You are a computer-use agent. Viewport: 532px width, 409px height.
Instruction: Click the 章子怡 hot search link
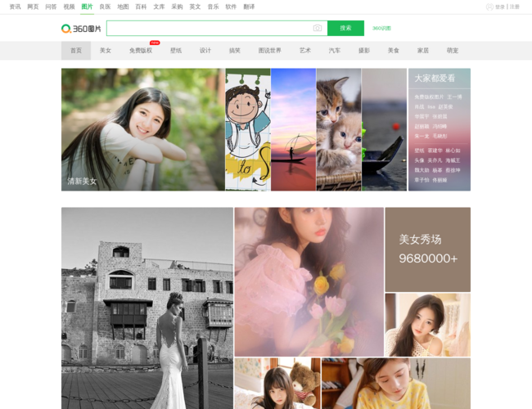click(422, 180)
